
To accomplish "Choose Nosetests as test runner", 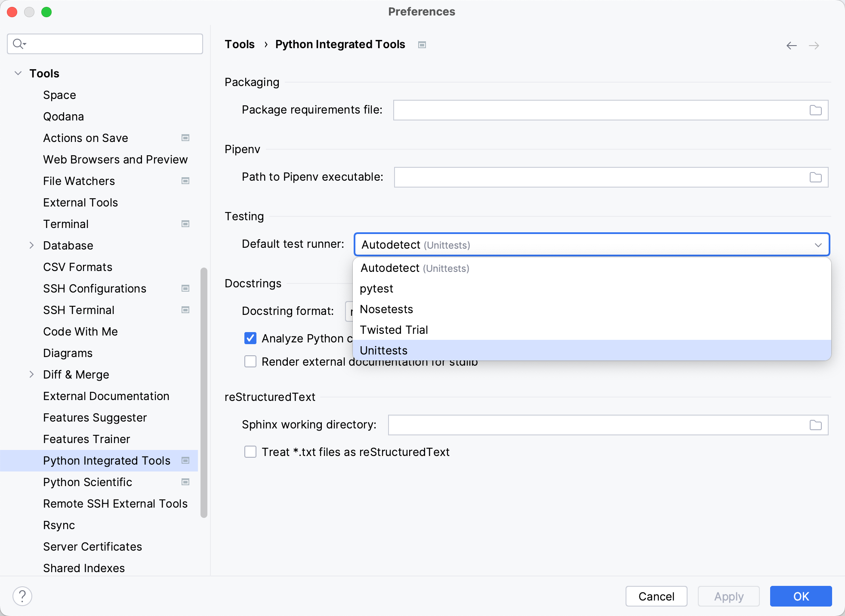I will coord(592,309).
